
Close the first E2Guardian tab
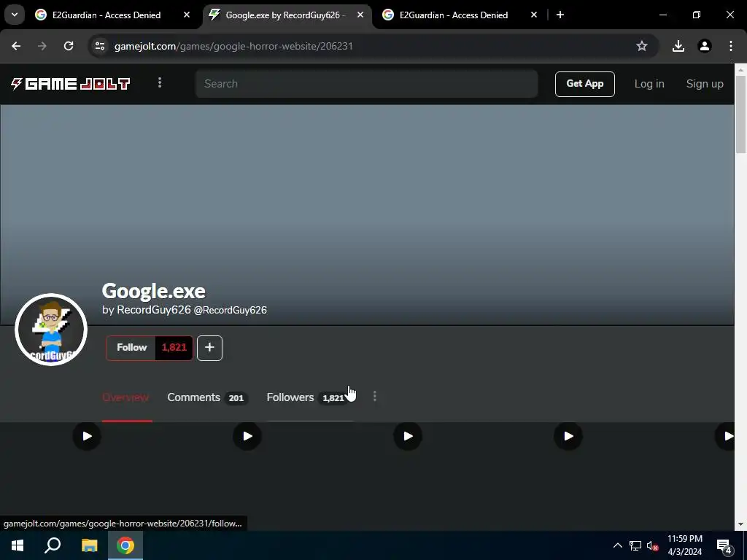(x=187, y=15)
